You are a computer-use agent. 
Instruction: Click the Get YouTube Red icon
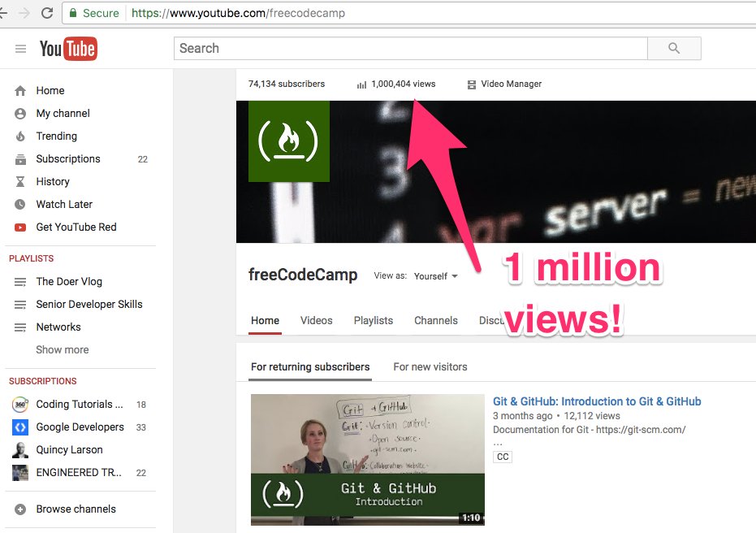coord(20,227)
